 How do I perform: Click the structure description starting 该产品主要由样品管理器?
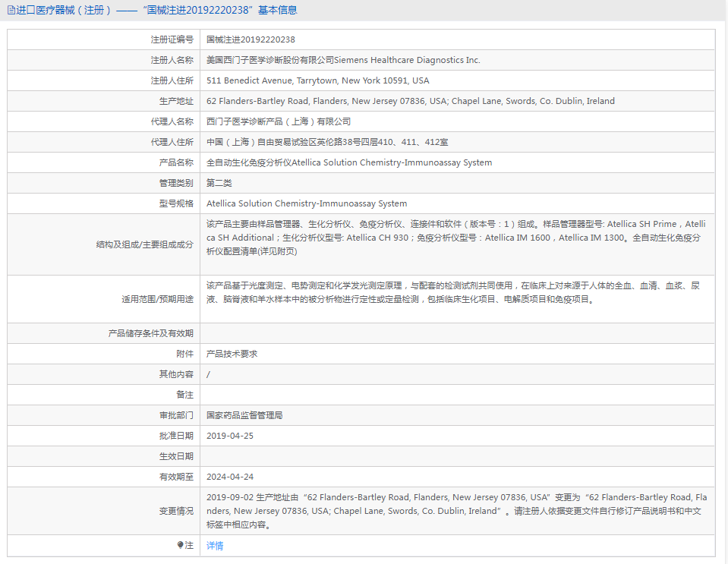click(456, 237)
